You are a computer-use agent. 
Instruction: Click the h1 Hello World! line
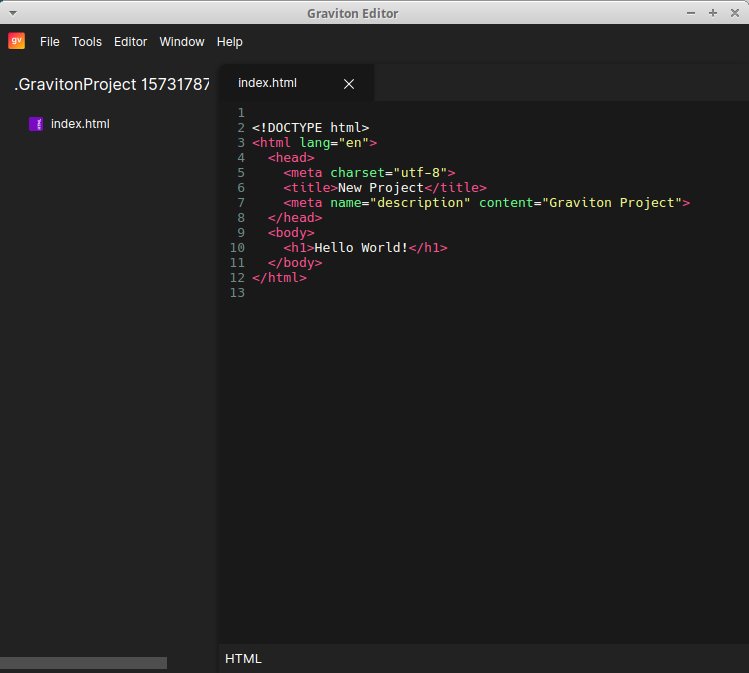coord(365,247)
